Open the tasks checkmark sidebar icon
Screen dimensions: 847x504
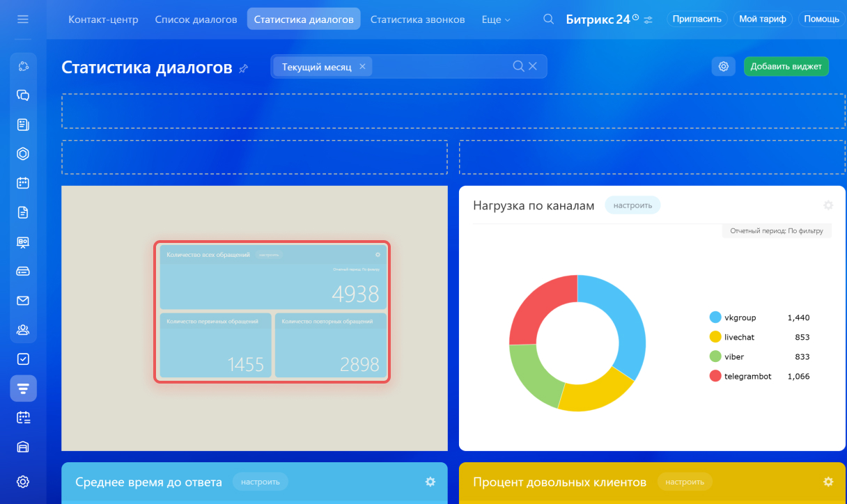tap(23, 359)
